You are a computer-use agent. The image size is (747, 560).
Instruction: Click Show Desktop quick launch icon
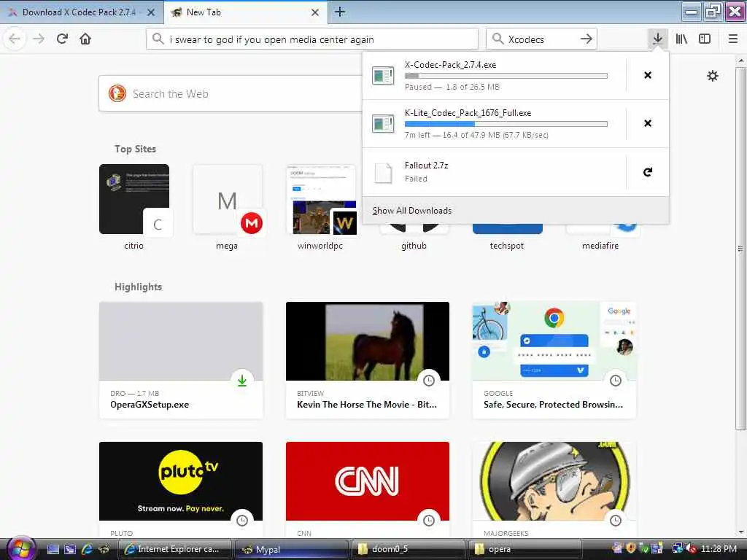click(x=53, y=549)
